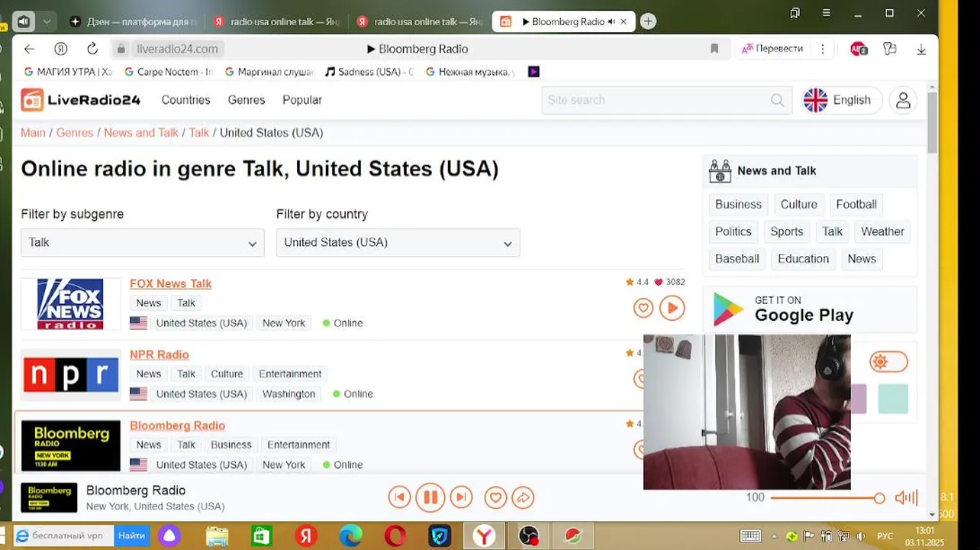Open LiveRadio24 home logo

[81, 100]
